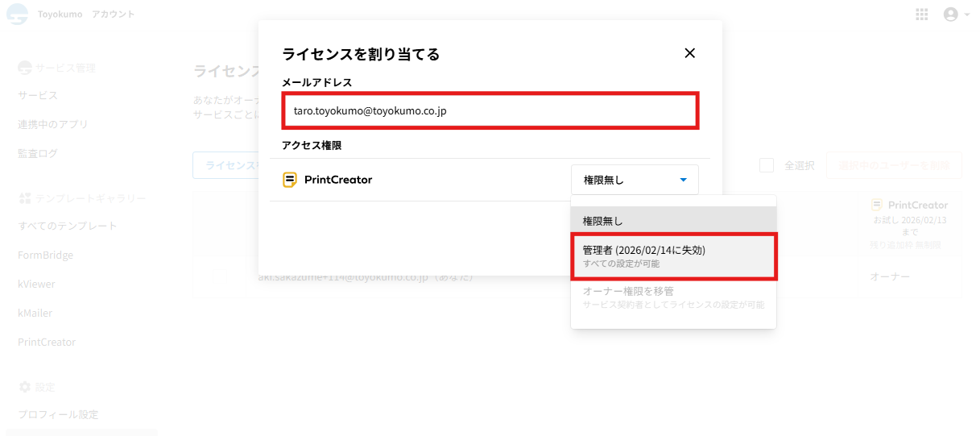Open kViewer in sidebar
The image size is (980, 436).
pos(37,284)
